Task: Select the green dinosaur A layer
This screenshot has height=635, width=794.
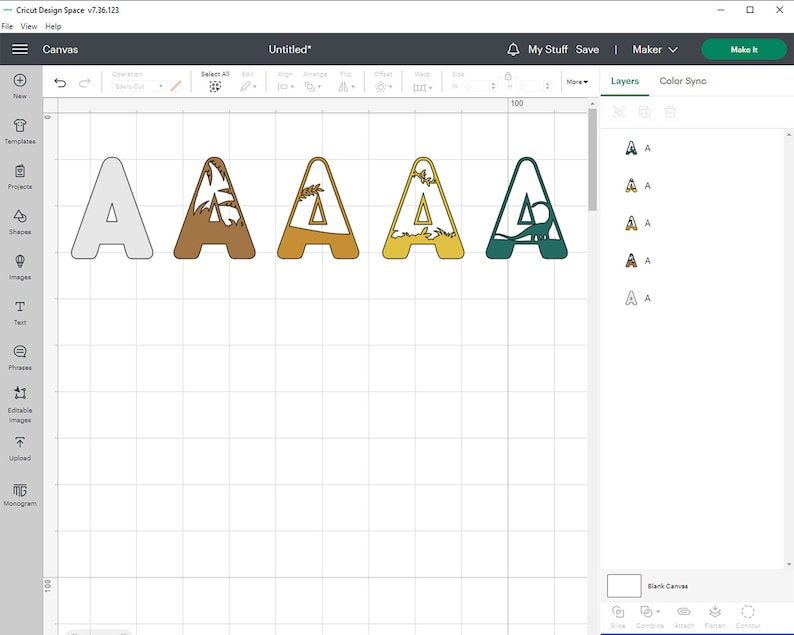Action: (x=694, y=148)
